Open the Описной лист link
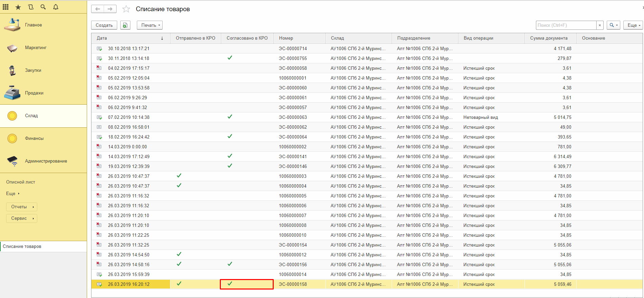The height and width of the screenshot is (298, 644). [21, 182]
